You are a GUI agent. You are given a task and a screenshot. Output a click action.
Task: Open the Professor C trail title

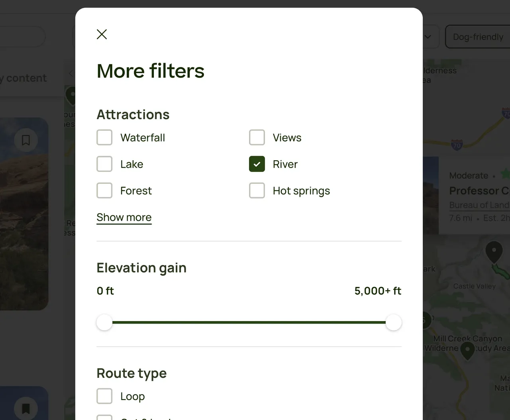point(479,191)
